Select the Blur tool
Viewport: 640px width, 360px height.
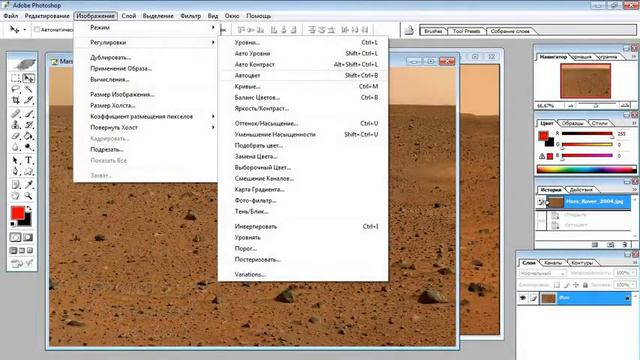[16, 147]
